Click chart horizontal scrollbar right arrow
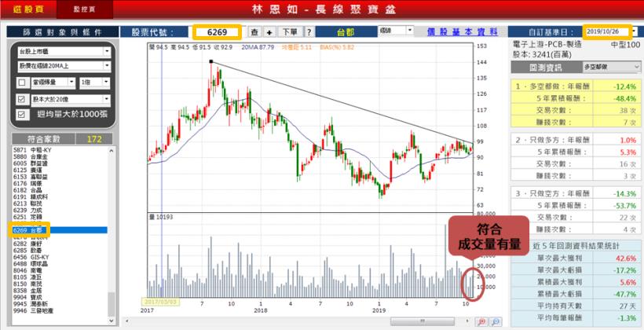The image size is (644, 330). pyautogui.click(x=467, y=321)
